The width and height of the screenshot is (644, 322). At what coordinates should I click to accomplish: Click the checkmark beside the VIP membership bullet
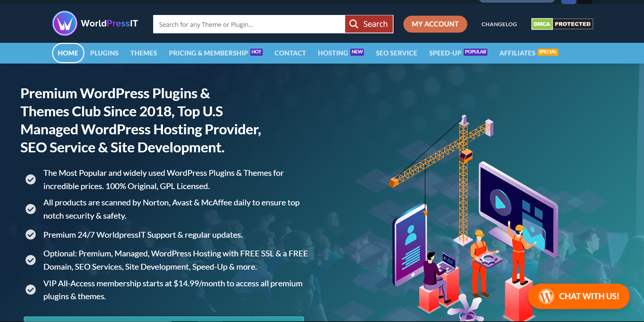click(31, 289)
